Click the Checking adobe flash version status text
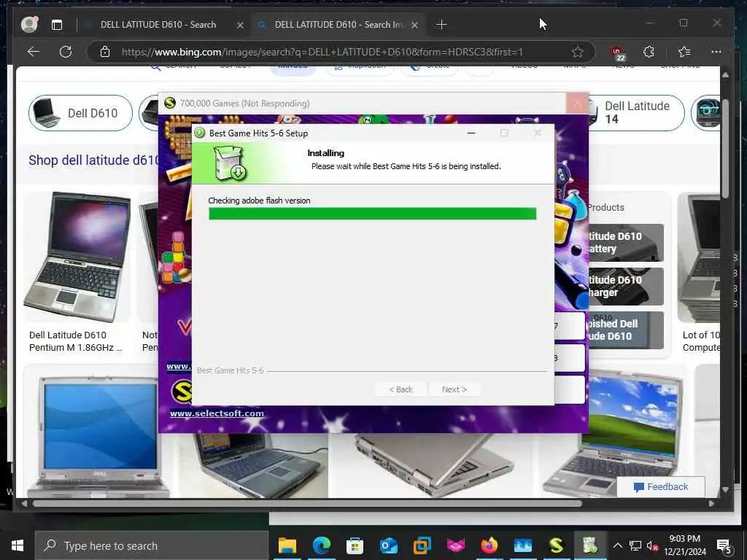747x560 pixels. point(259,201)
